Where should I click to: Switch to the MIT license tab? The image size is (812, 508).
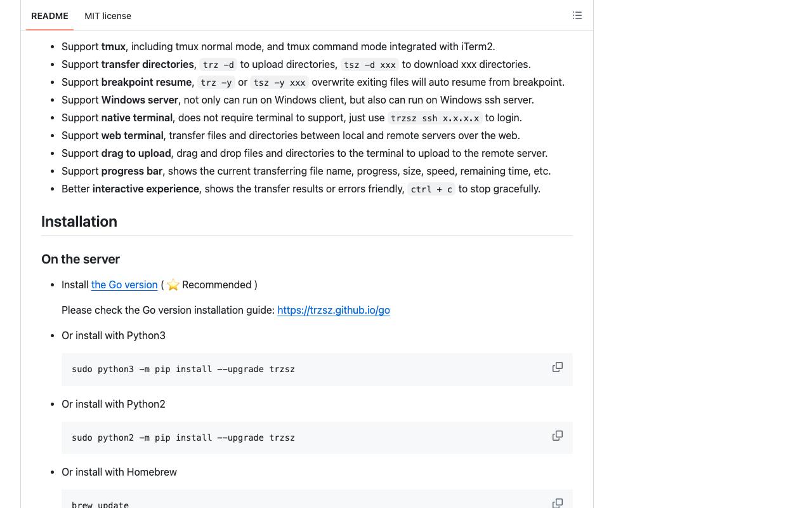click(x=108, y=16)
